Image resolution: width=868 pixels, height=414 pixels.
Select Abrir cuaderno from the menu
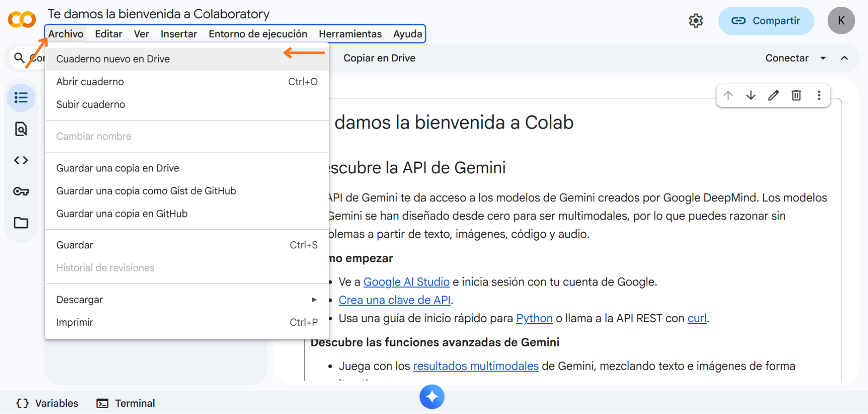pyautogui.click(x=90, y=81)
